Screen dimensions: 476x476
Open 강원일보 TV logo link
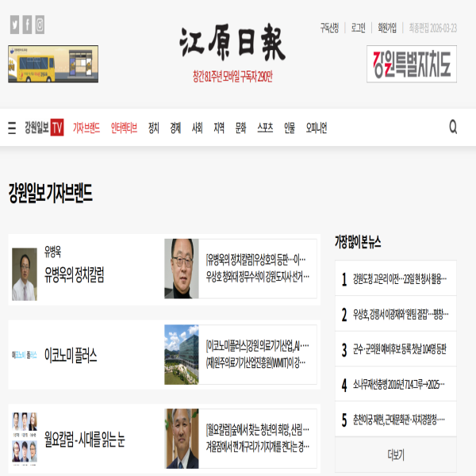44,128
